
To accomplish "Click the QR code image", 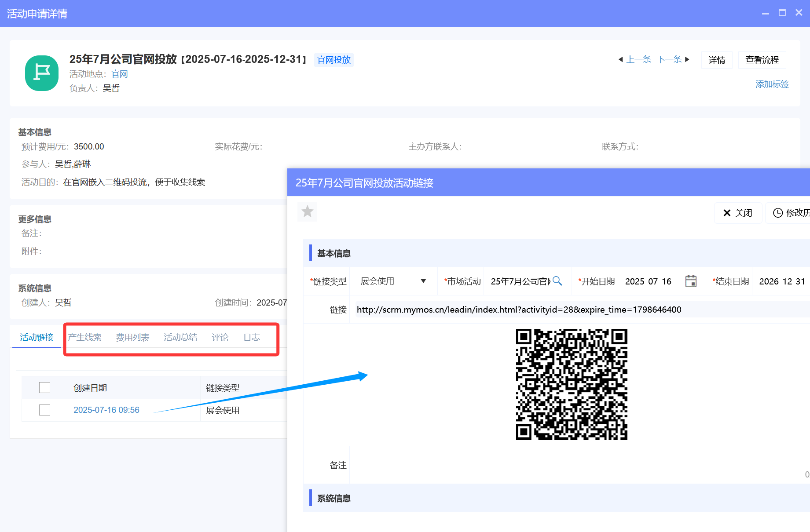I will tap(571, 384).
